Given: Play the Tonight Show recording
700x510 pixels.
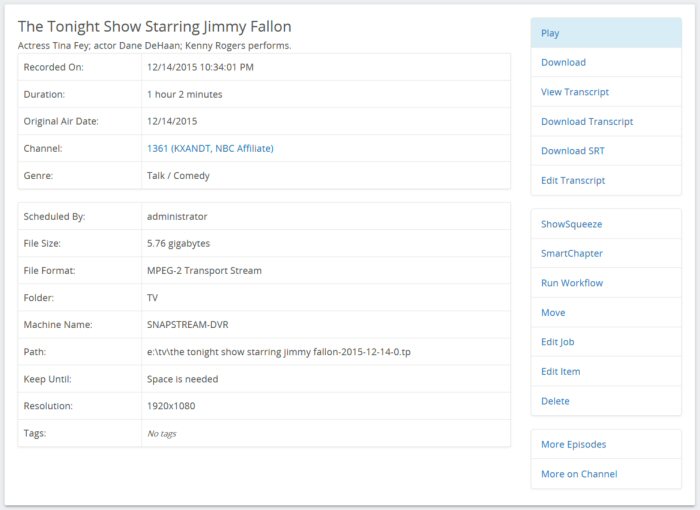Looking at the screenshot, I should point(606,33).
